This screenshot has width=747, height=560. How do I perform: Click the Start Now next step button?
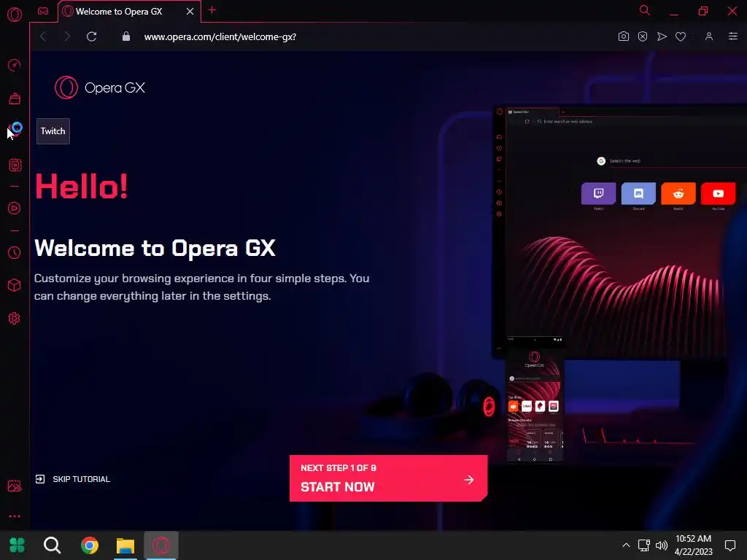click(x=388, y=478)
